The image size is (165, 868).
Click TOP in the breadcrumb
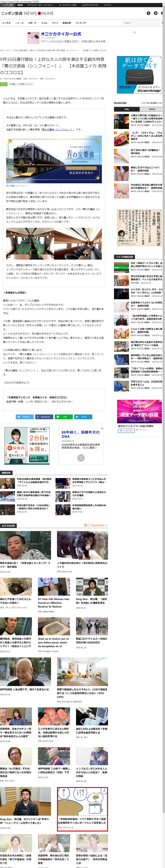pyautogui.click(x=2, y=50)
